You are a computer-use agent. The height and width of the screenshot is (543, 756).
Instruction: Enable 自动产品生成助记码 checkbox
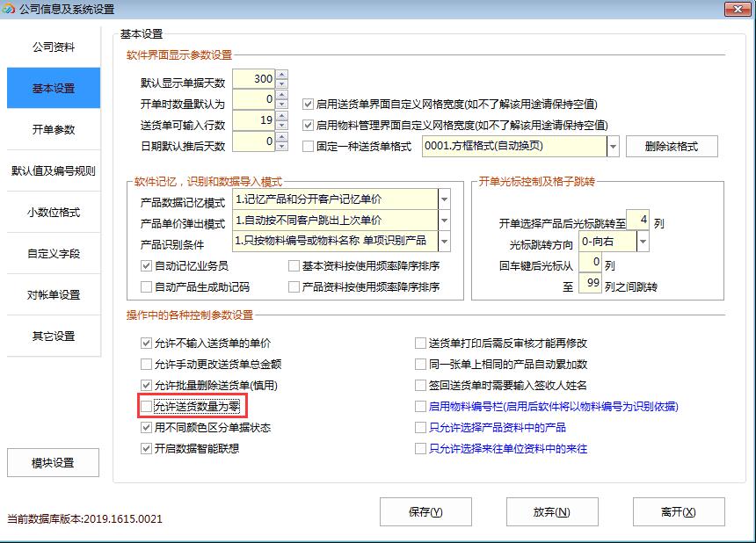(146, 286)
